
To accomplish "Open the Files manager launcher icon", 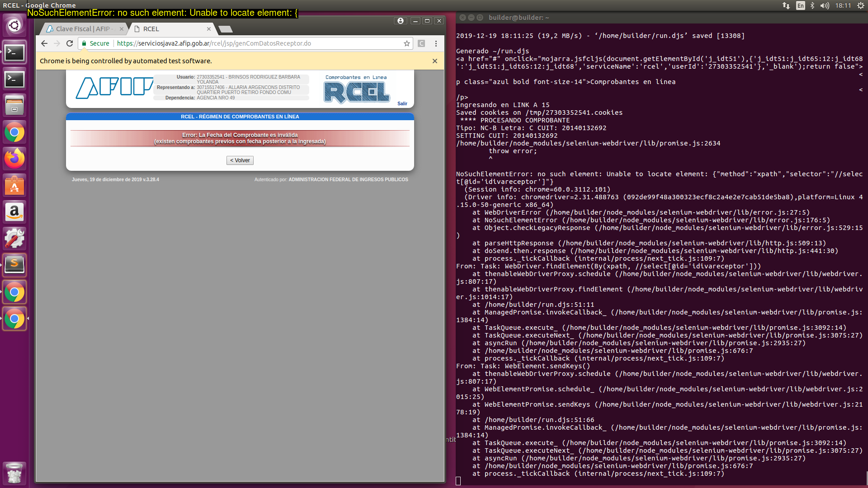I will pos(14,106).
